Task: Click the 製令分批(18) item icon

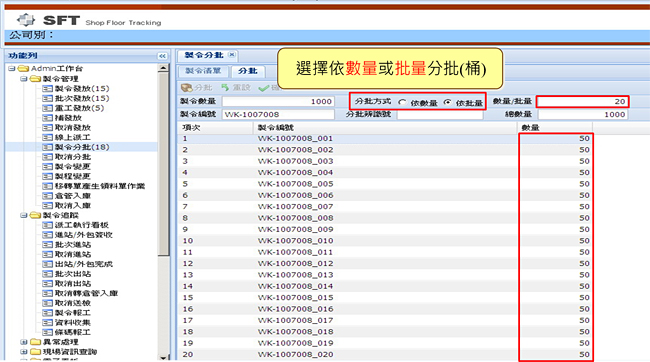Action: click(48, 147)
